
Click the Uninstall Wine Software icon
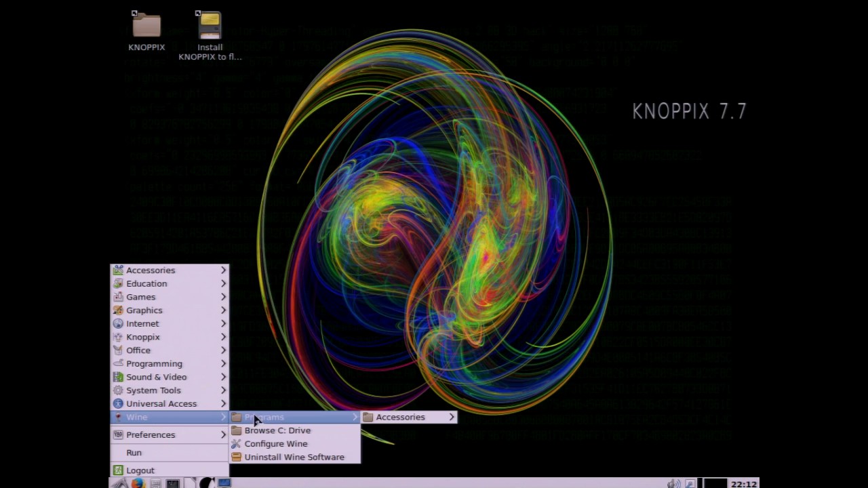(236, 457)
